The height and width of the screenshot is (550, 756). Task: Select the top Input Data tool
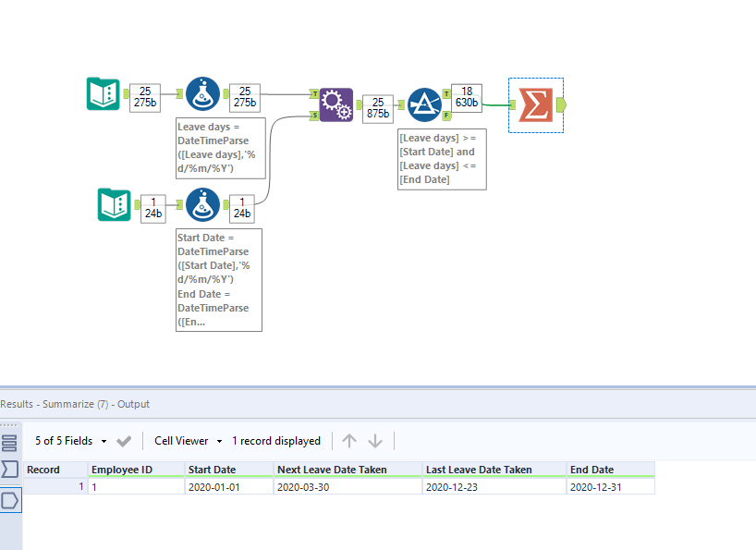[x=103, y=94]
